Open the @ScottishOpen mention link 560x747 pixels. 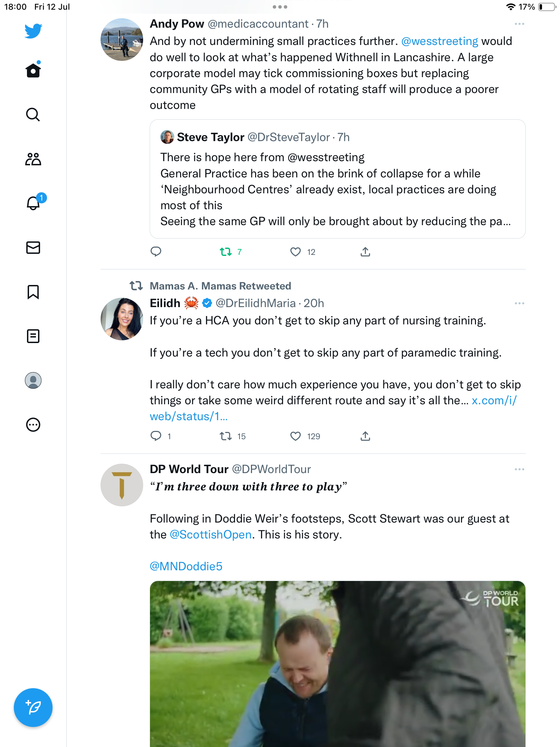(x=211, y=535)
